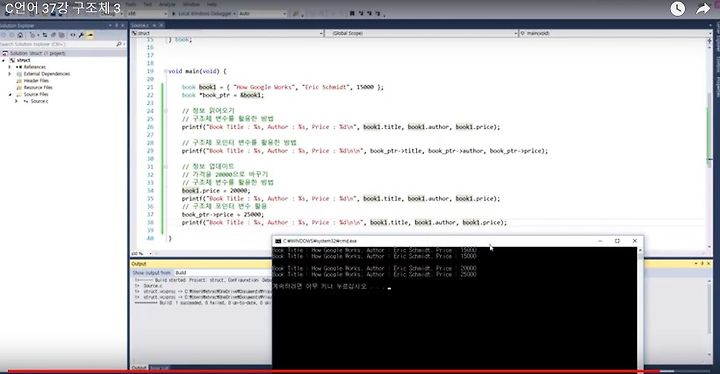Maximize the cmd.exe console window

617,241
